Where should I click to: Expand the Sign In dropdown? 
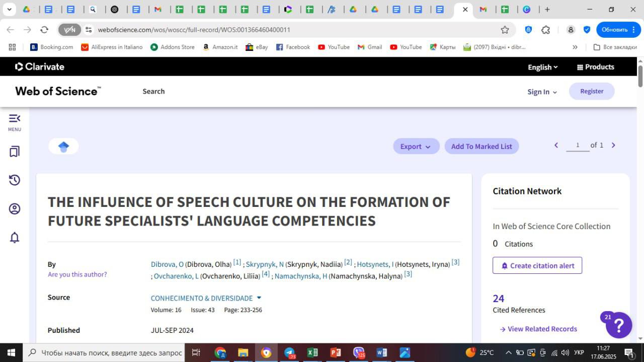click(542, 92)
